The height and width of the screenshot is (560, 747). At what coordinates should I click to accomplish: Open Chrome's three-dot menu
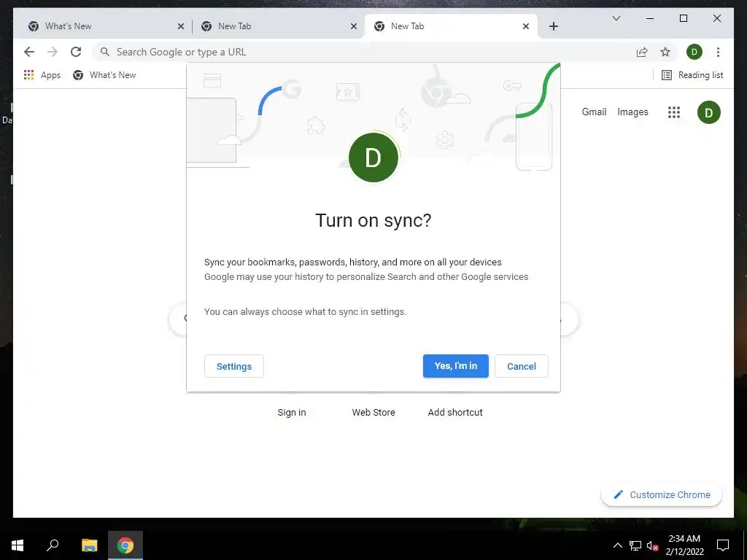(718, 52)
